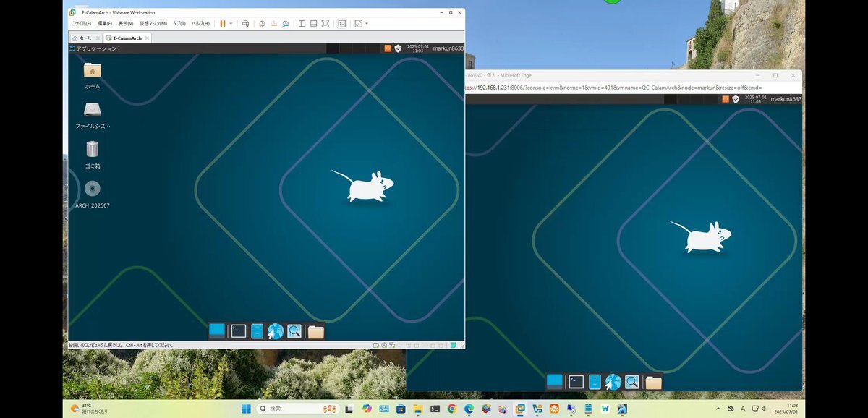Image resolution: width=868 pixels, height=418 pixels.
Task: Open the タブ(T) menu
Action: coord(179,23)
